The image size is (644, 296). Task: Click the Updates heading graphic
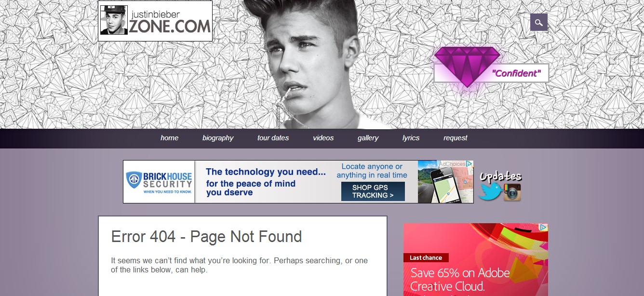pyautogui.click(x=501, y=176)
